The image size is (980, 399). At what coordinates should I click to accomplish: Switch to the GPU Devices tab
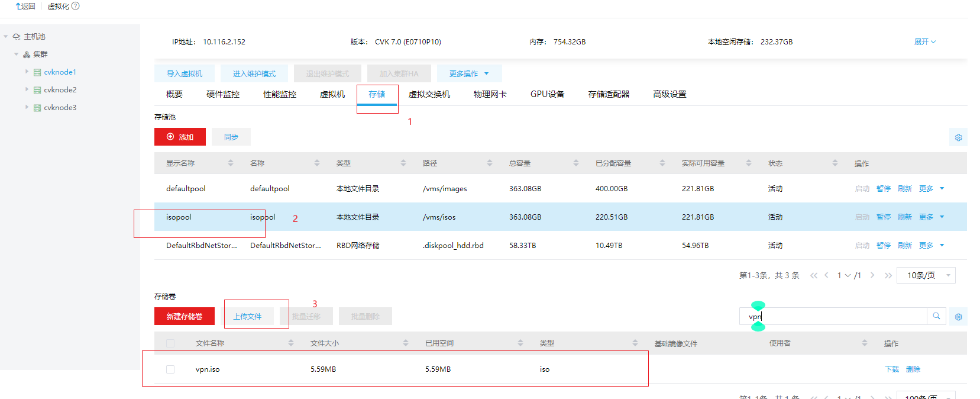coord(547,95)
